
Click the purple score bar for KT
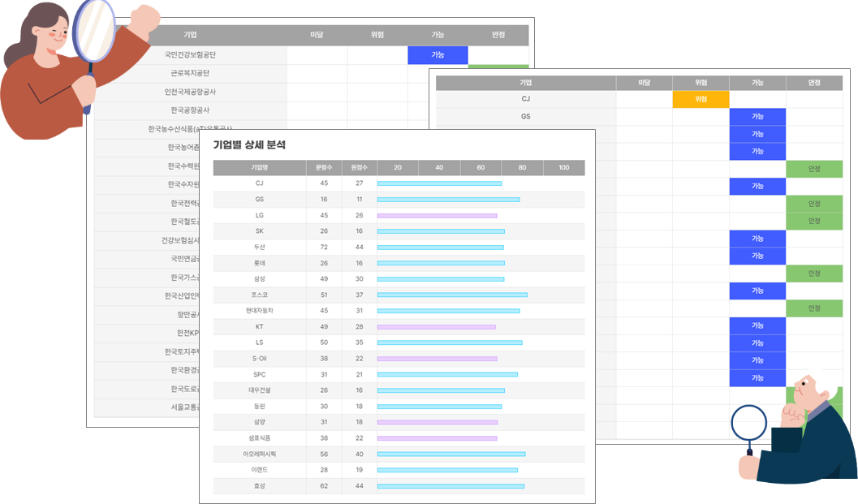437,327
